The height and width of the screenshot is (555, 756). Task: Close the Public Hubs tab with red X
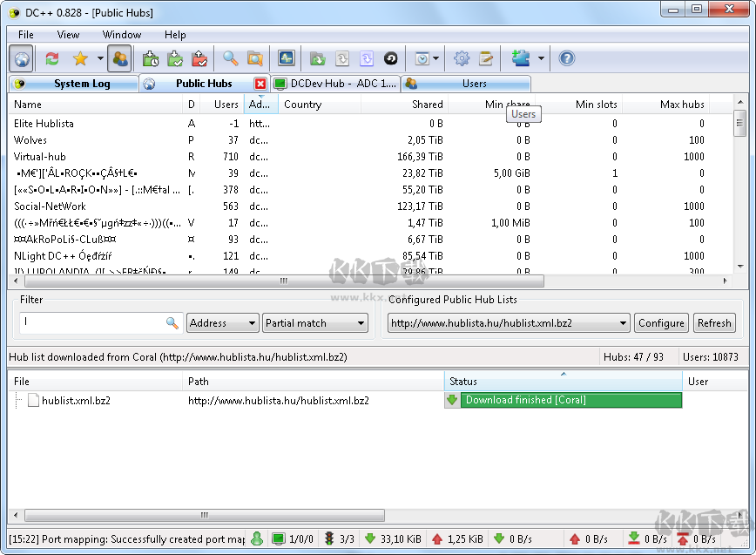coord(260,84)
